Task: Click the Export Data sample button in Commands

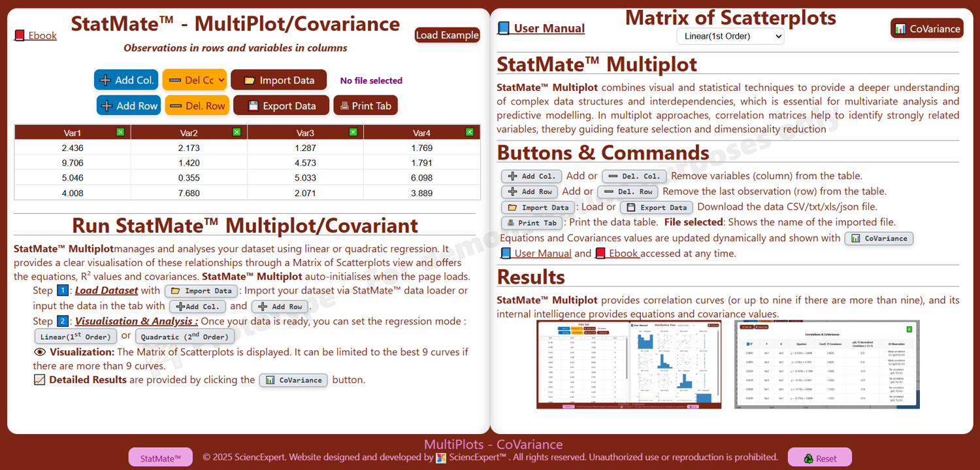Action: (656, 207)
